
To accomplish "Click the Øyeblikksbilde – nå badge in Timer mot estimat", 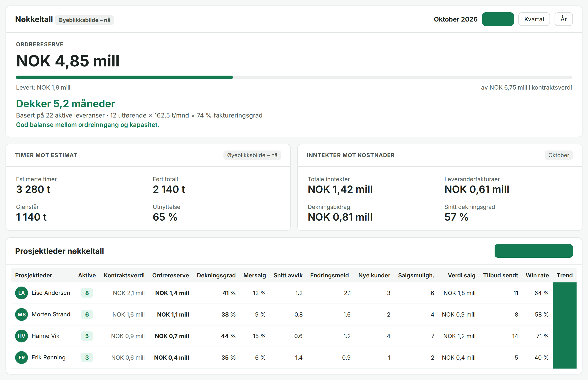I will (x=252, y=155).
